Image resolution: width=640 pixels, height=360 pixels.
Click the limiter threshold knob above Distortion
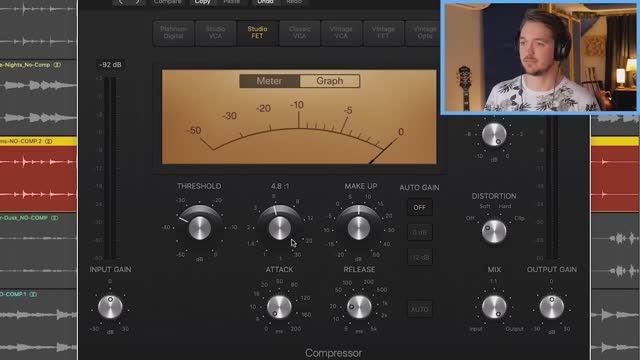tap(494, 135)
